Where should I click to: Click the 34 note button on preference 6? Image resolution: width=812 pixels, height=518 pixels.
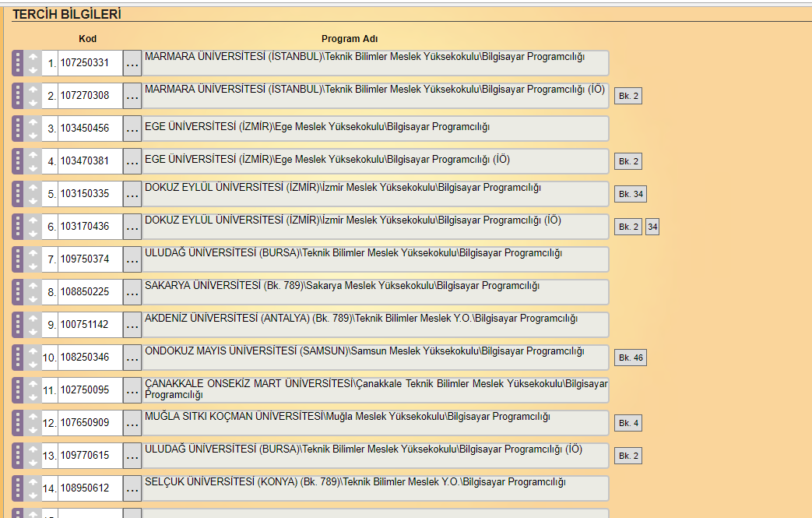click(x=652, y=227)
